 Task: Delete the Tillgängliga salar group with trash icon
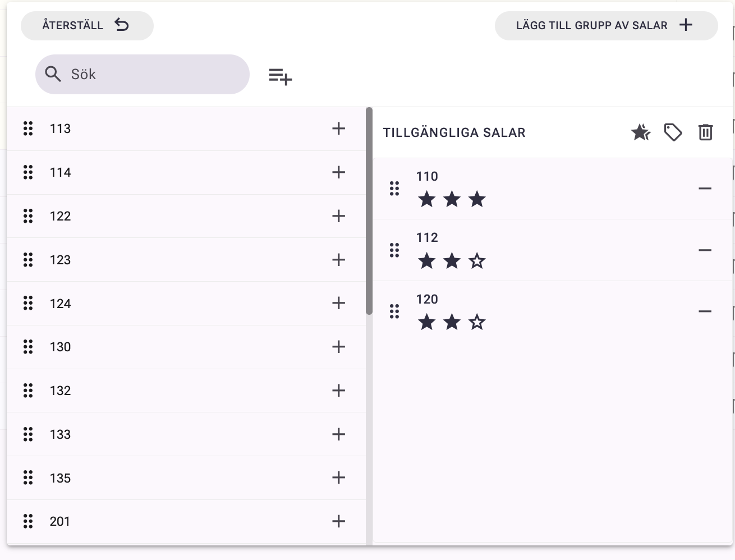click(705, 132)
